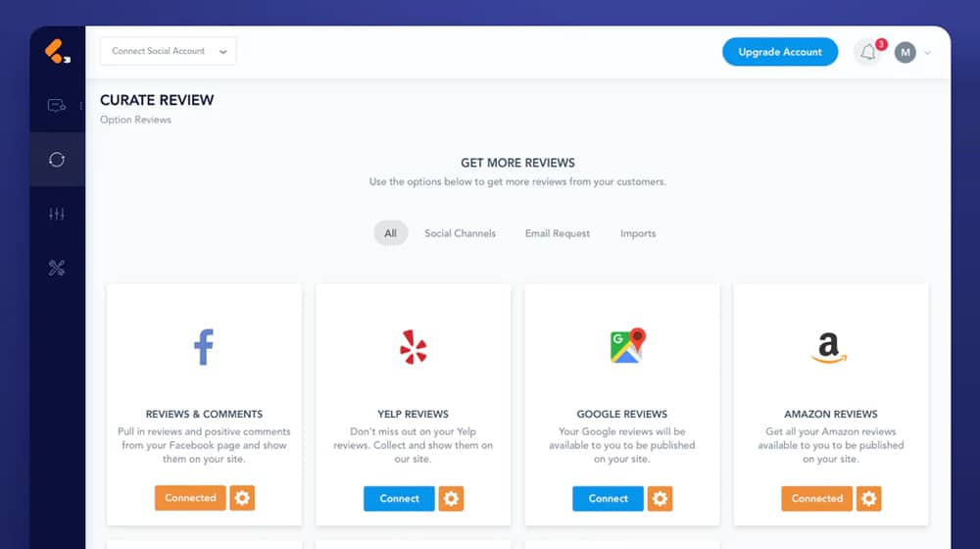Open gear settings for Google Reviews
Viewport: 980px width, 549px height.
(660, 498)
